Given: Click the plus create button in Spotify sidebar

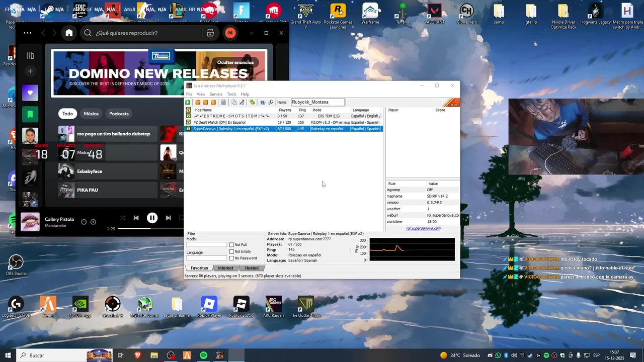Looking at the screenshot, I should click(30, 71).
